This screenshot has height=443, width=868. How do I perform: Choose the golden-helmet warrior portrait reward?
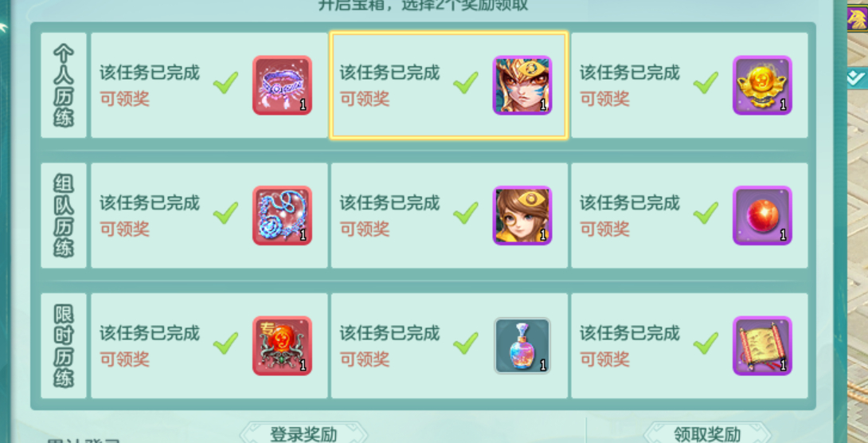point(522,85)
